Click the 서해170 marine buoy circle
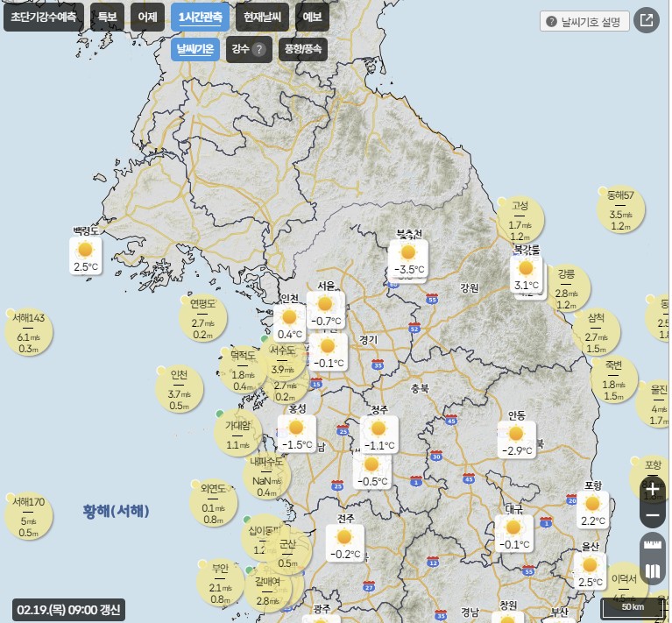The image size is (672, 623). tap(29, 516)
